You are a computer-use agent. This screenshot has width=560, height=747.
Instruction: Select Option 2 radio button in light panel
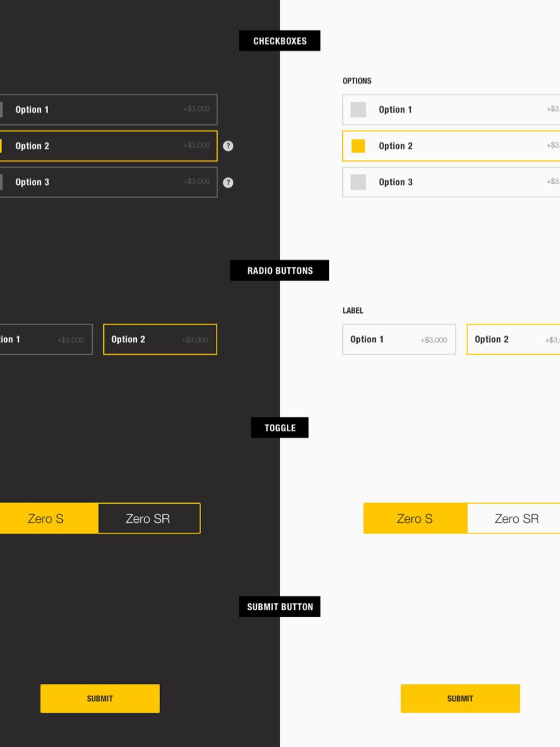pos(513,339)
